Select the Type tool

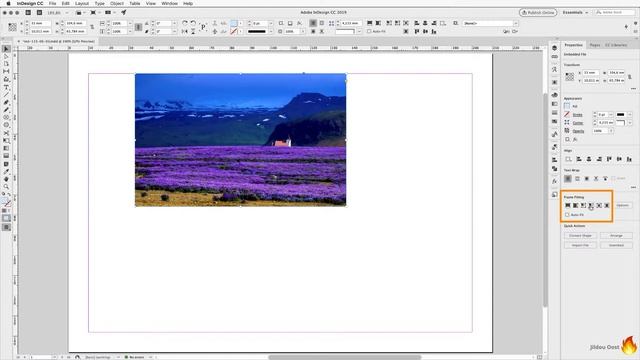click(6, 87)
